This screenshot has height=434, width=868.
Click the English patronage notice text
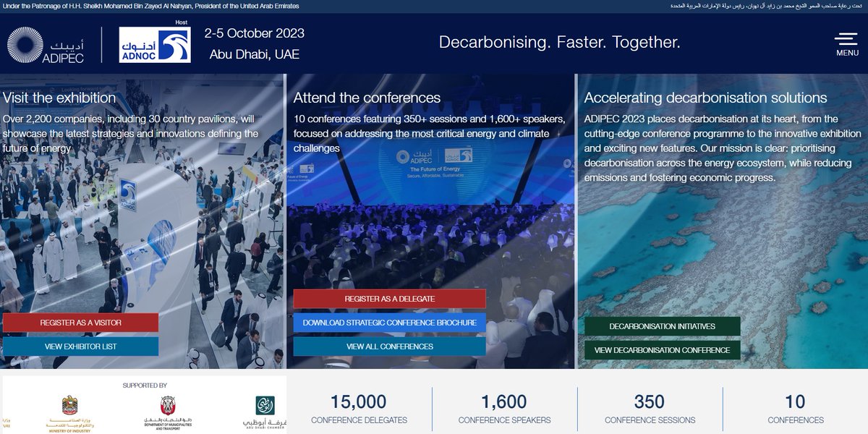150,6
